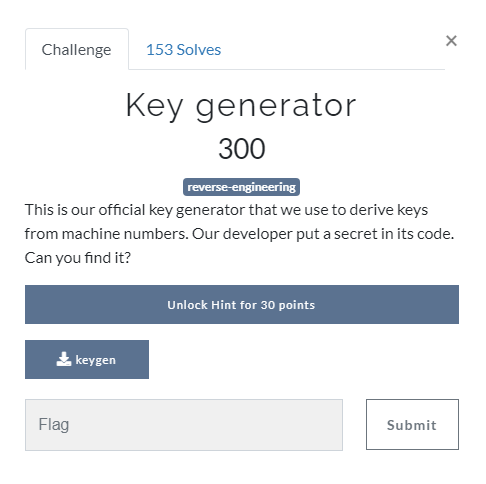Click the challenge description paragraph
This screenshot has height=484, width=486.
[x=240, y=234]
